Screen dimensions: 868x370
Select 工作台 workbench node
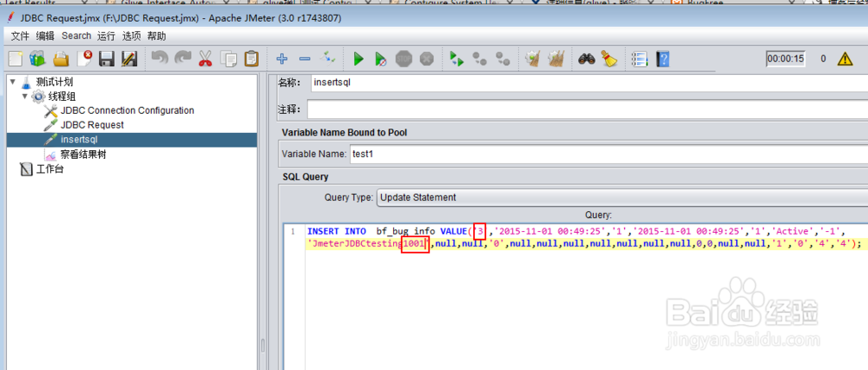click(x=49, y=169)
